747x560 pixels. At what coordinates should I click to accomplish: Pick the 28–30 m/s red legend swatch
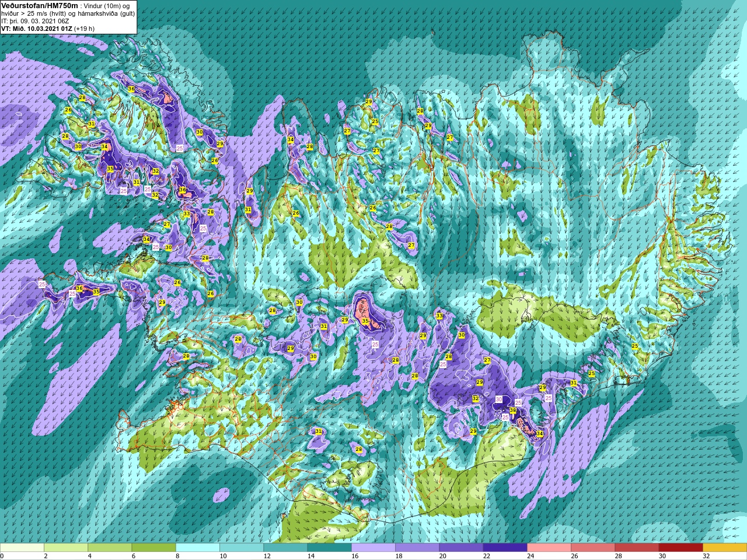tap(637, 548)
